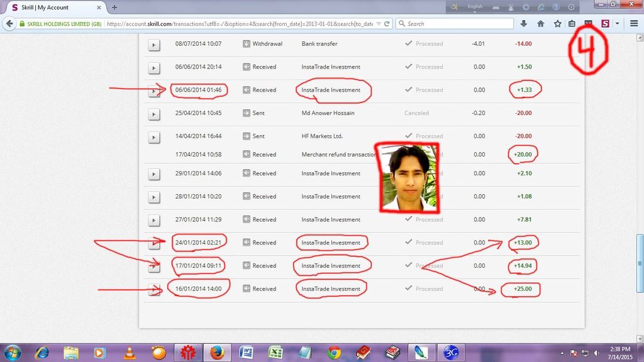Image resolution: width=644 pixels, height=362 pixels.
Task: Click Received icon on Merchant refund row
Action: pyautogui.click(x=247, y=155)
